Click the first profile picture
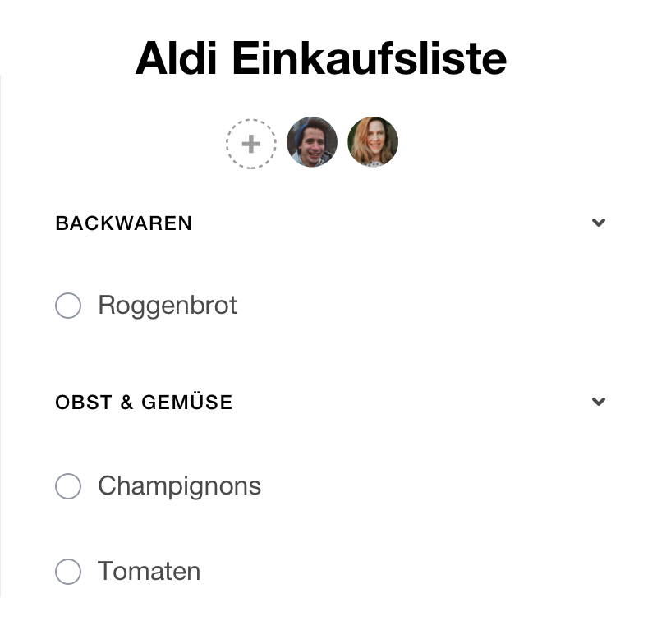The height and width of the screenshot is (644, 657). pos(312,142)
